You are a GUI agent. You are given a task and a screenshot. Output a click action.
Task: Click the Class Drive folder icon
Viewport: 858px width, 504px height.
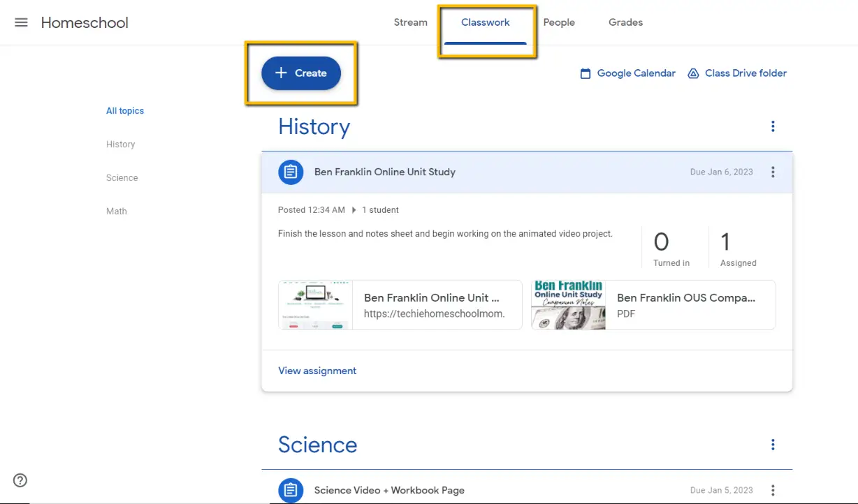(x=693, y=73)
